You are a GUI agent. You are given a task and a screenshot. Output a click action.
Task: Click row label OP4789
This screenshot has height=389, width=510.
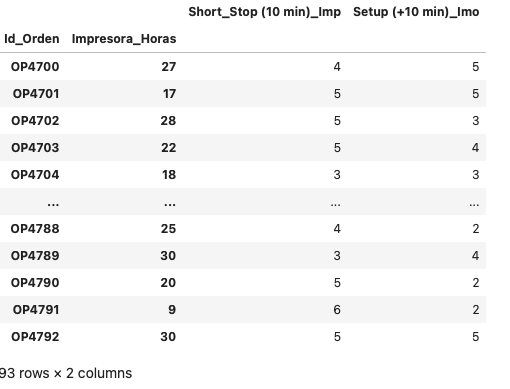tap(35, 256)
